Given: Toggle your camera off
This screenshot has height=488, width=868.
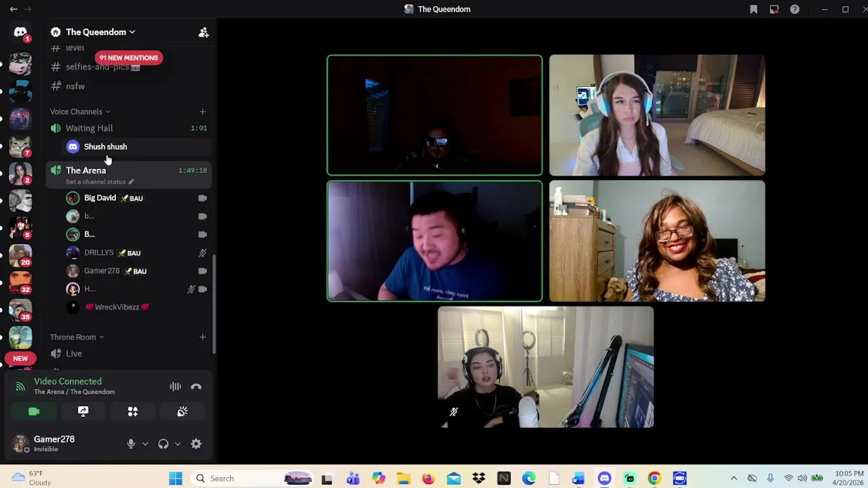Looking at the screenshot, I should pos(34,411).
